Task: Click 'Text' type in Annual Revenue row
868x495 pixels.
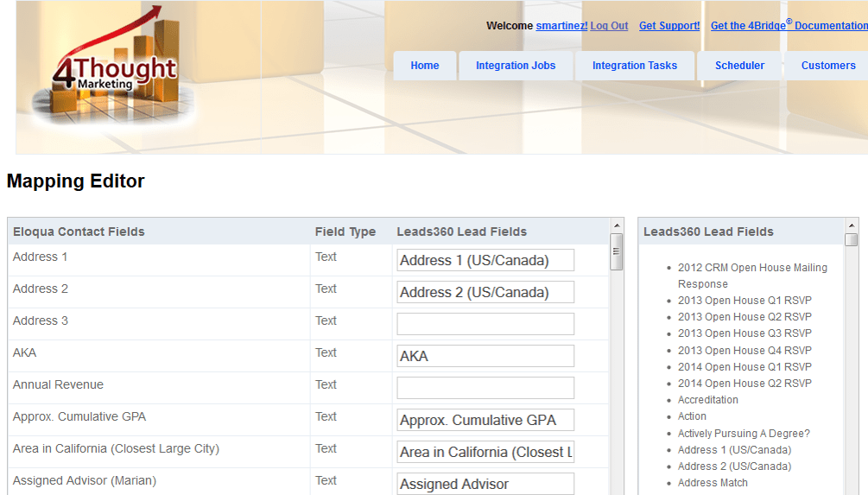Action: pyautogui.click(x=326, y=384)
